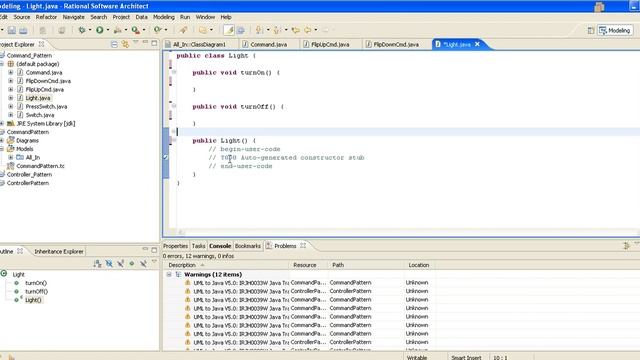The height and width of the screenshot is (360, 640).
Task: Toggle Hide Static Members in Outline toolbar
Action: (120, 264)
